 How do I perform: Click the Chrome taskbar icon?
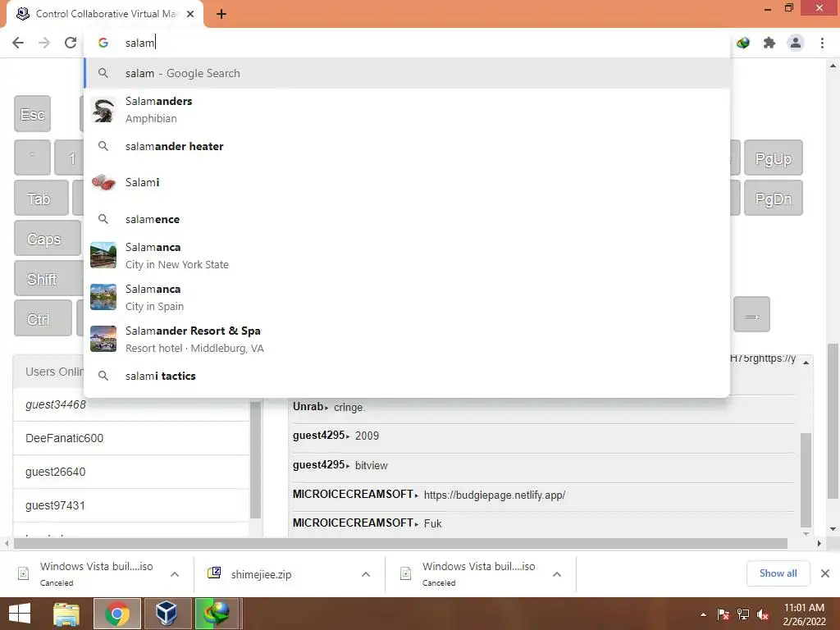(117, 614)
